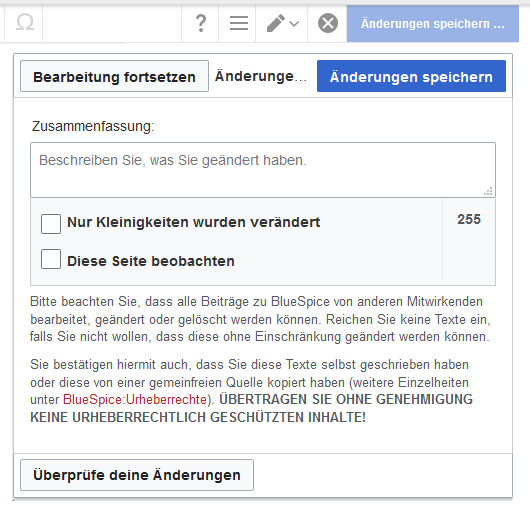Focus the summary field 'Beschreiben Sie, was Sie geändert haben'
The width and height of the screenshot is (530, 518).
coord(263,170)
